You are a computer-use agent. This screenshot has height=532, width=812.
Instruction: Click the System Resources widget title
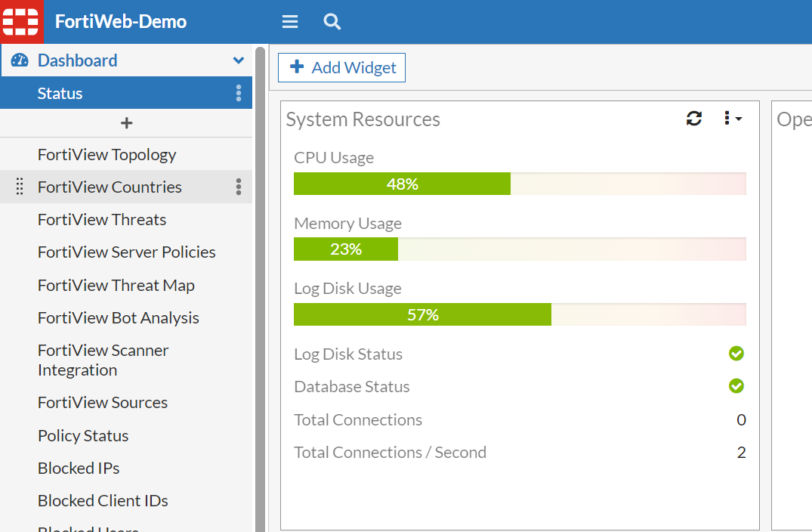tap(363, 119)
